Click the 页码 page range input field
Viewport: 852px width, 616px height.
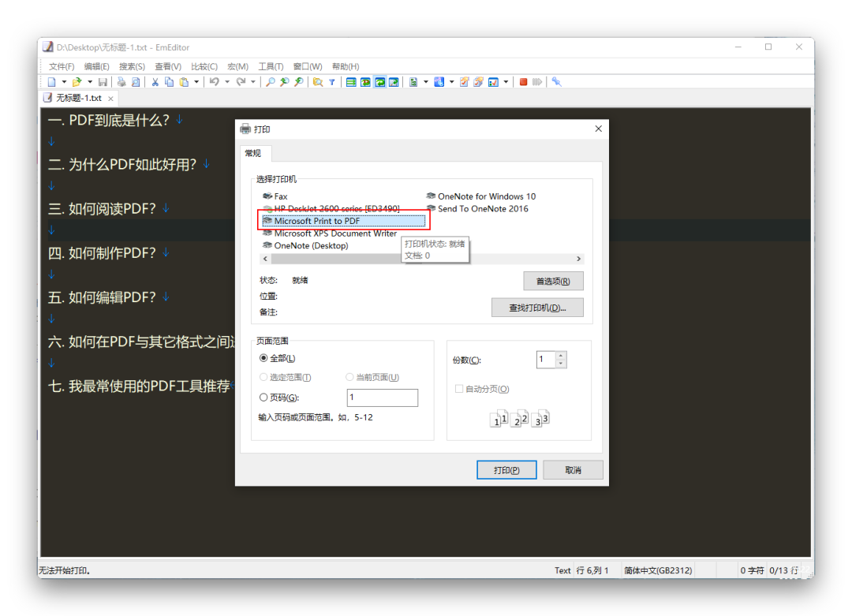pos(383,398)
